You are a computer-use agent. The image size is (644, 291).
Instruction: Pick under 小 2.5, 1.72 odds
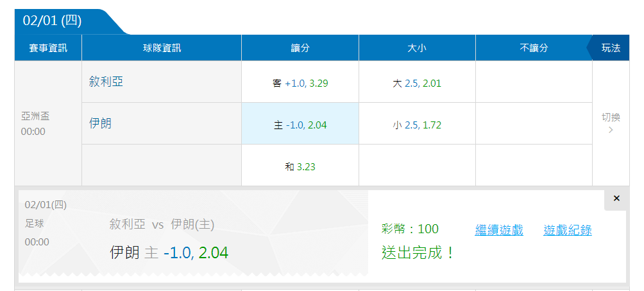coord(418,123)
